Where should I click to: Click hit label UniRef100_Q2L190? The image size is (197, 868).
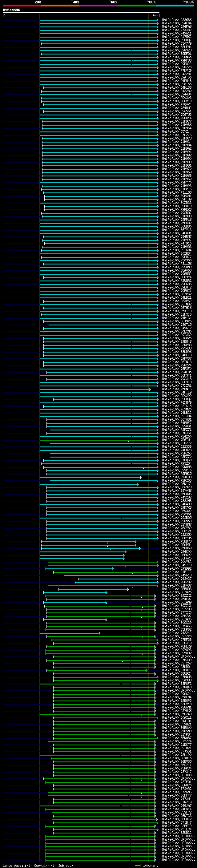point(177,755)
